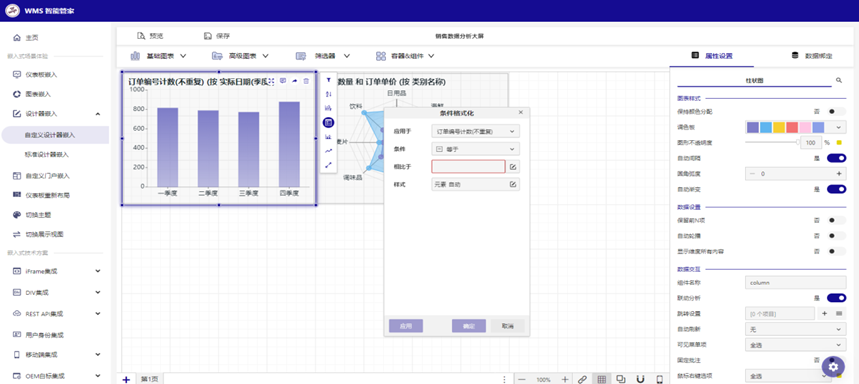The height and width of the screenshot is (384, 859).
Task: Click the highlighted conditional format icon
Action: (329, 123)
